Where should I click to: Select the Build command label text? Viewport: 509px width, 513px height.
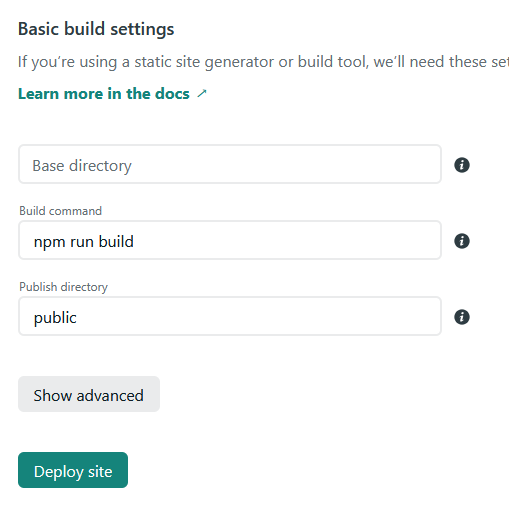pyautogui.click(x=60, y=211)
